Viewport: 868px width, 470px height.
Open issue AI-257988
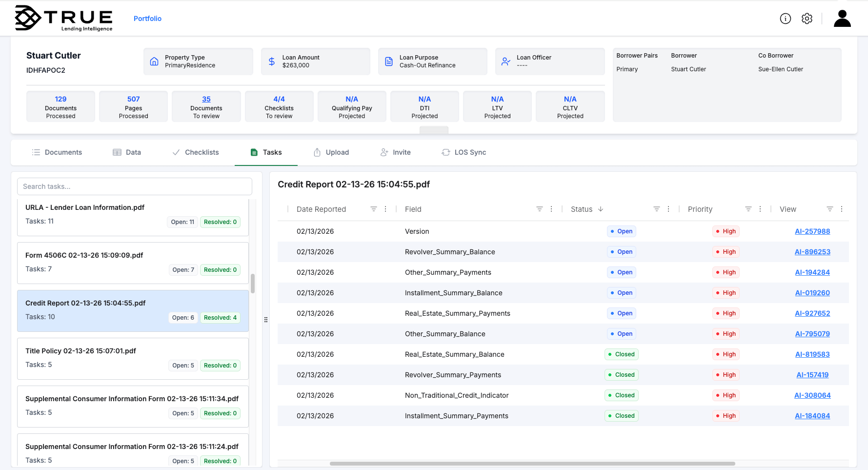coord(812,231)
